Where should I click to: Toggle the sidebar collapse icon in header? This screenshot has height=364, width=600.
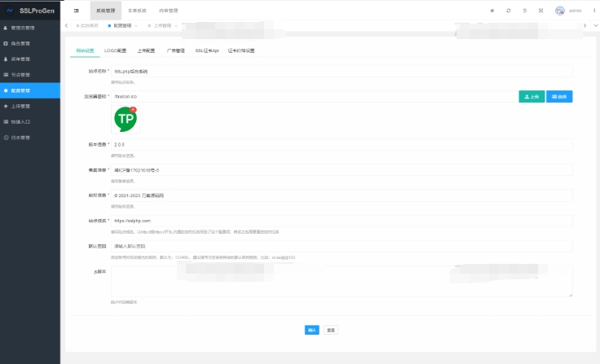click(77, 11)
